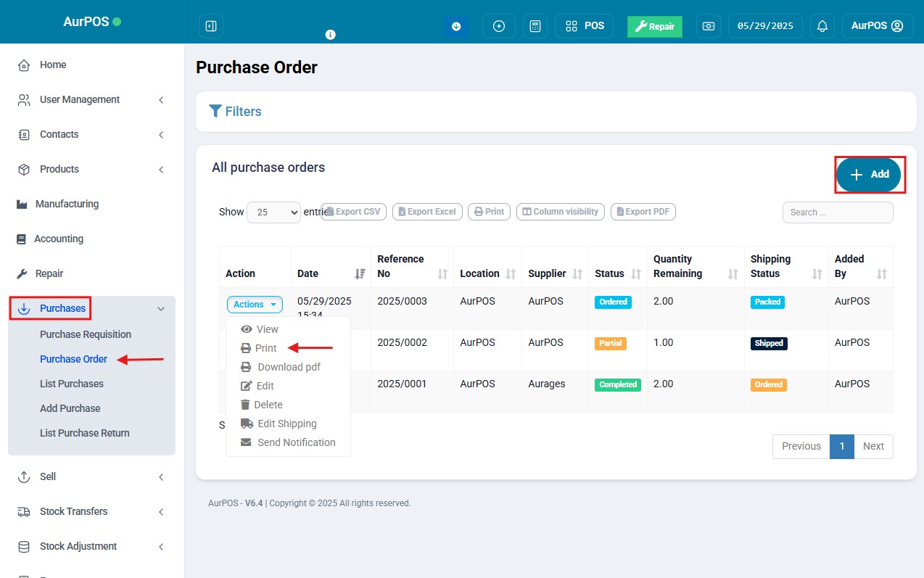Click the Ordered status badge for 2025/0003

(x=613, y=302)
